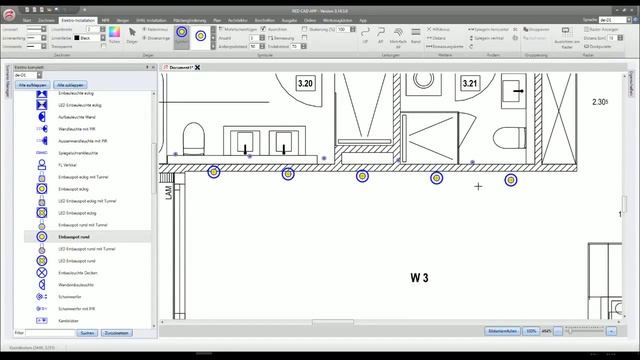Click the Druckpunkte option
Image resolution: width=640 pixels, height=360 pixels.
coord(598,47)
